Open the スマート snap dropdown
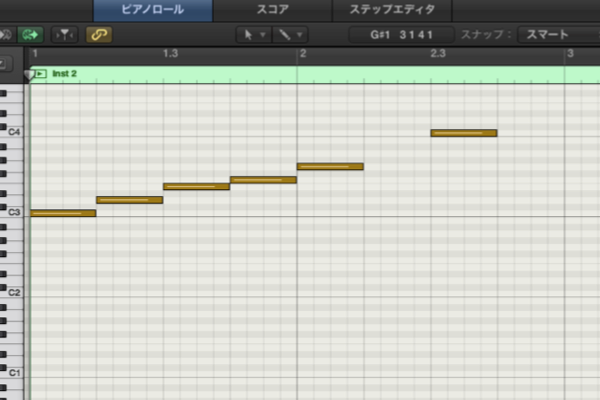The height and width of the screenshot is (400, 600). [559, 35]
